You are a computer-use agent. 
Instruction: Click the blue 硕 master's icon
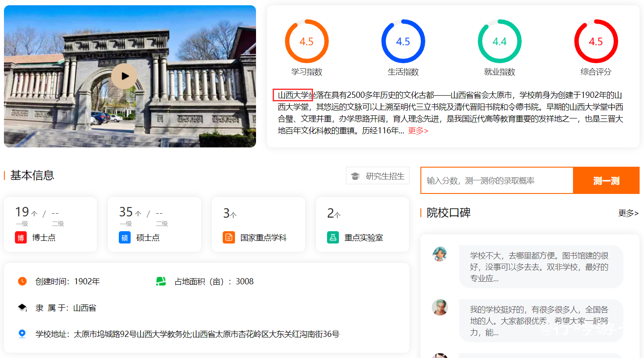[x=125, y=238]
